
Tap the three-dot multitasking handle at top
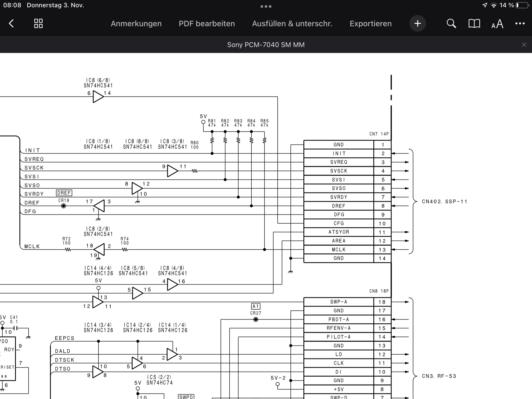[266, 6]
